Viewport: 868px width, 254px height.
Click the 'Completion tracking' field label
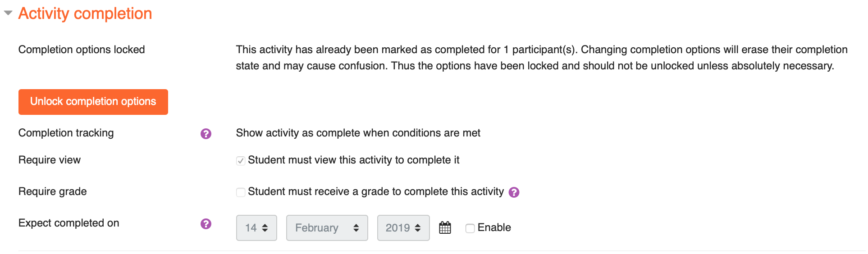[x=66, y=133]
